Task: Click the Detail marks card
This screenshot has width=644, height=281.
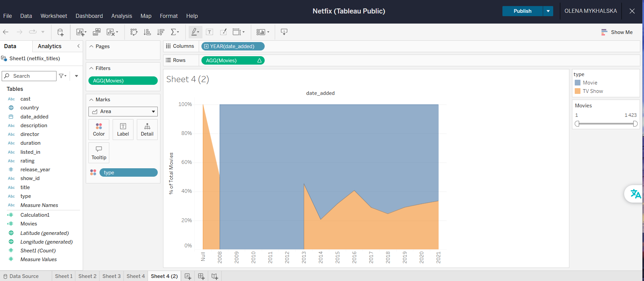Action: tap(147, 130)
